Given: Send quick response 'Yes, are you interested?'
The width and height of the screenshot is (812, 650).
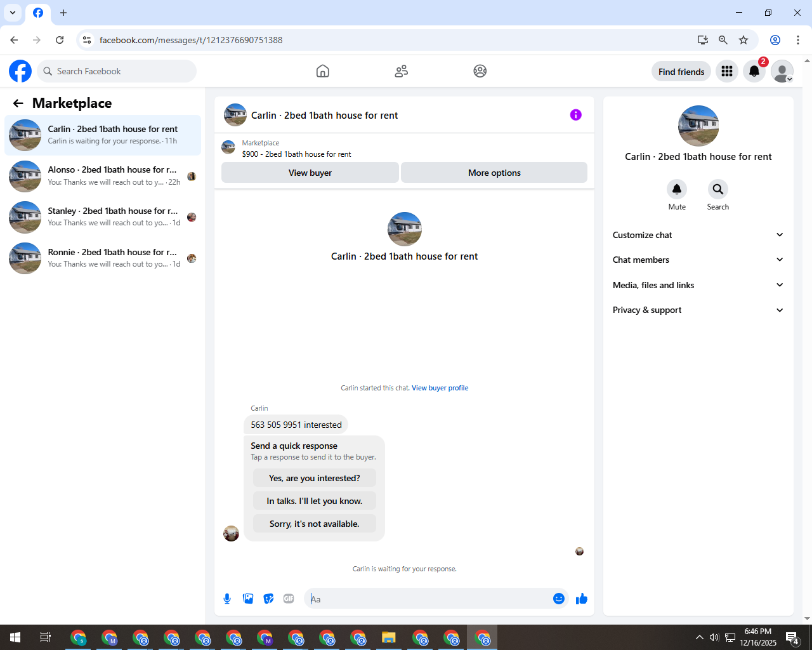Looking at the screenshot, I should tap(314, 478).
